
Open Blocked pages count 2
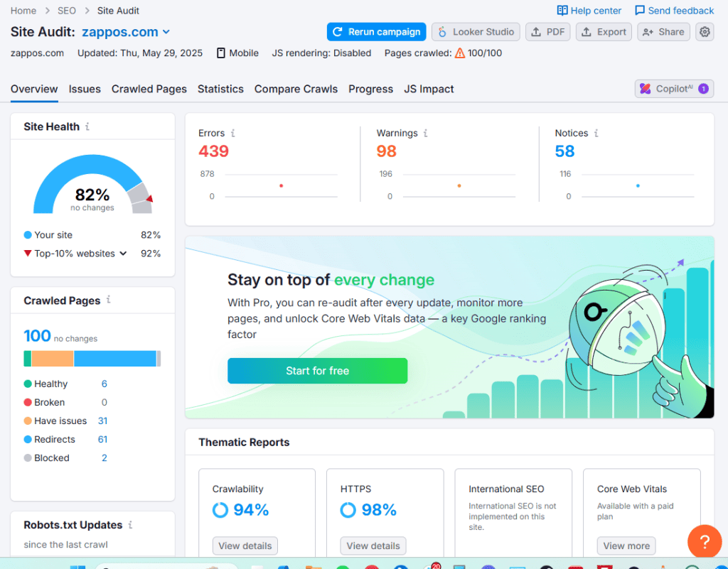(x=104, y=458)
